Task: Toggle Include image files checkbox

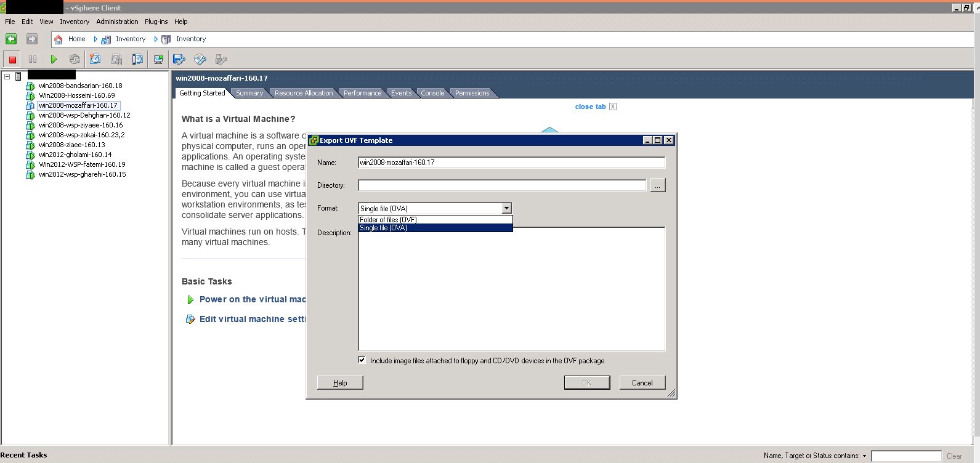Action: point(362,360)
